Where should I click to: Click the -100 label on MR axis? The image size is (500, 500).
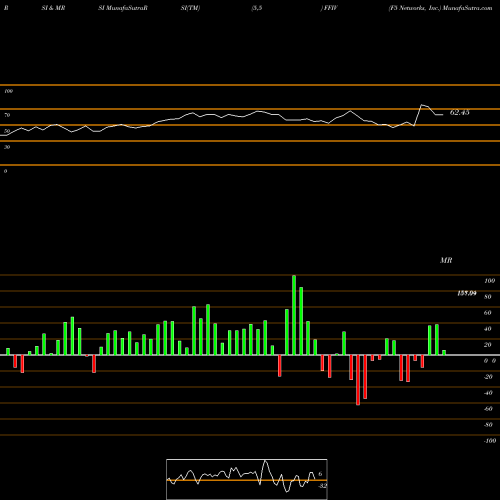(490, 441)
